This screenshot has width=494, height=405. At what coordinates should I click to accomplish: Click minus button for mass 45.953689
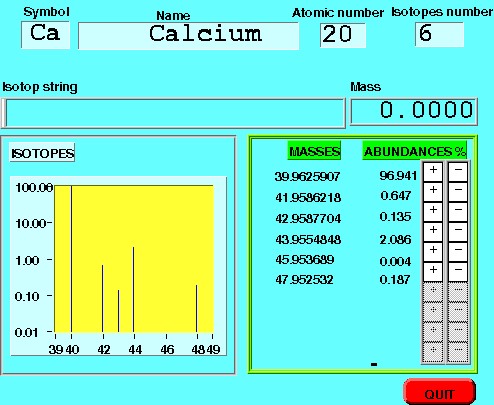[458, 251]
